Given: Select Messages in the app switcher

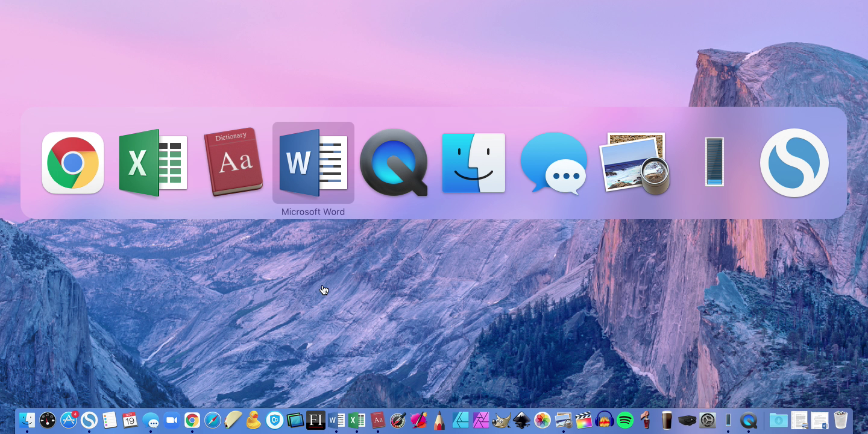Looking at the screenshot, I should click(x=554, y=163).
